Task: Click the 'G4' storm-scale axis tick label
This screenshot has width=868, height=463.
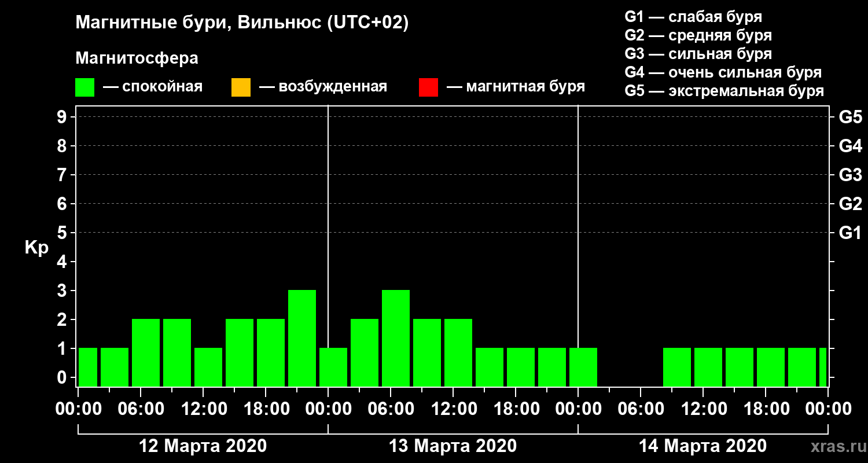Action: click(x=850, y=146)
